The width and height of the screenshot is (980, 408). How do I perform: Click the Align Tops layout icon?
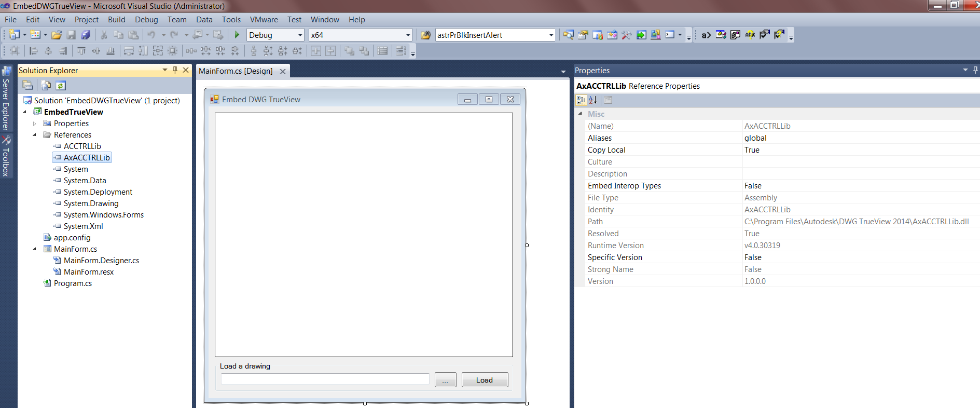pos(81,51)
